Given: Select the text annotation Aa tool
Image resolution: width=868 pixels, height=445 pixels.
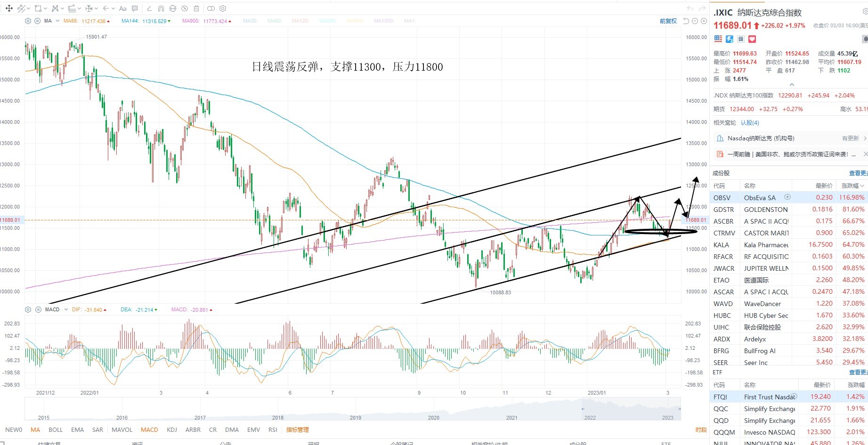Looking at the screenshot, I should pyautogui.click(x=122, y=8).
